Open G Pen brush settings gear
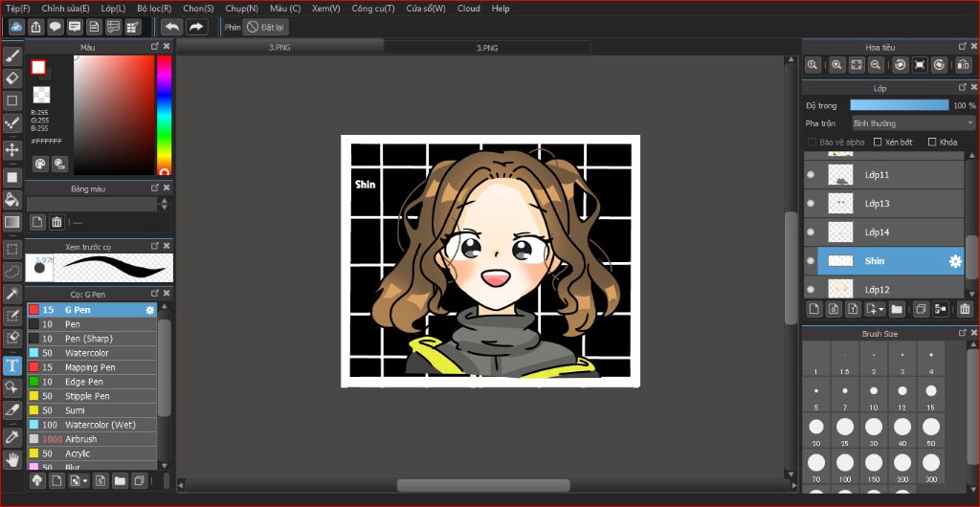The width and height of the screenshot is (980, 507). point(150,310)
